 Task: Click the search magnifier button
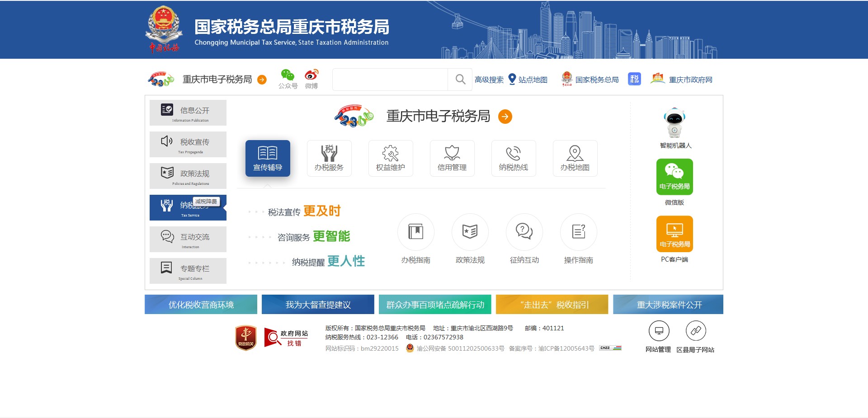coord(460,80)
